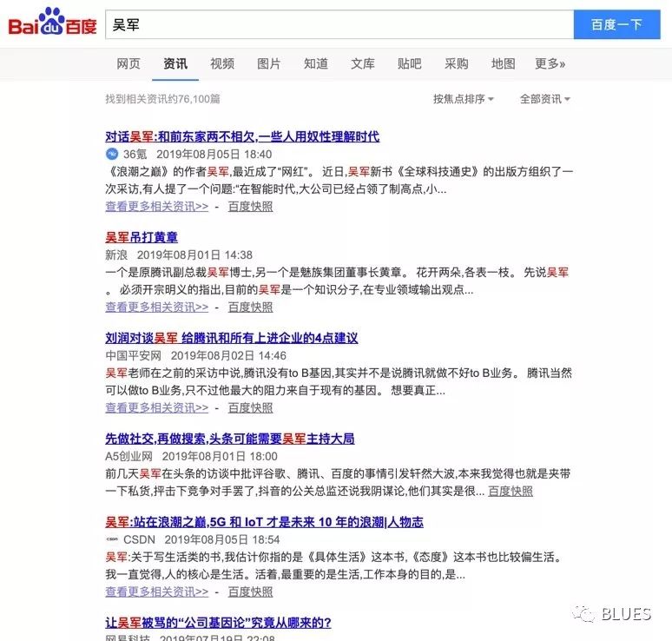
Task: Click the source line A5创业网 2019年08月01日 18:00
Action: 191,456
